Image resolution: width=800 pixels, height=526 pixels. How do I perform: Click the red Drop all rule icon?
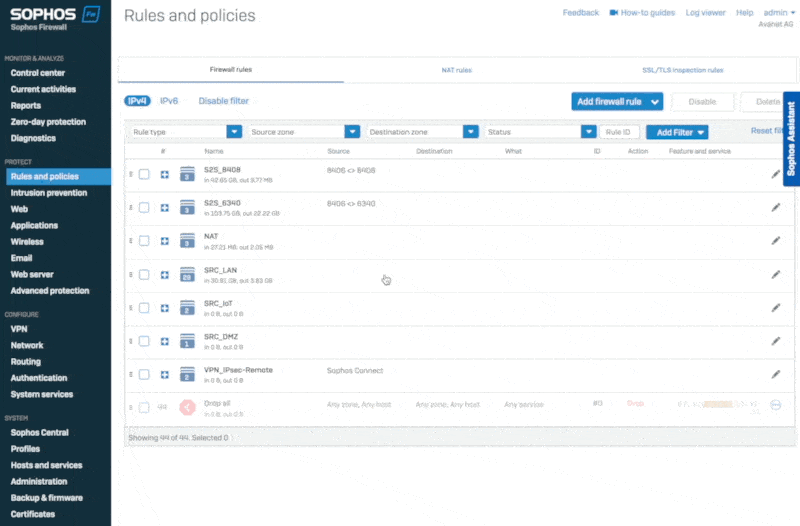click(x=187, y=407)
